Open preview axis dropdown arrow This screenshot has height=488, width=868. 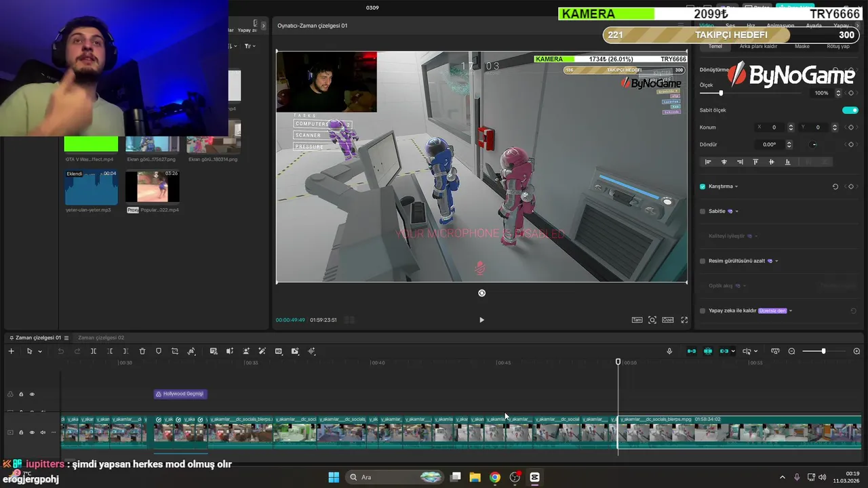click(755, 351)
